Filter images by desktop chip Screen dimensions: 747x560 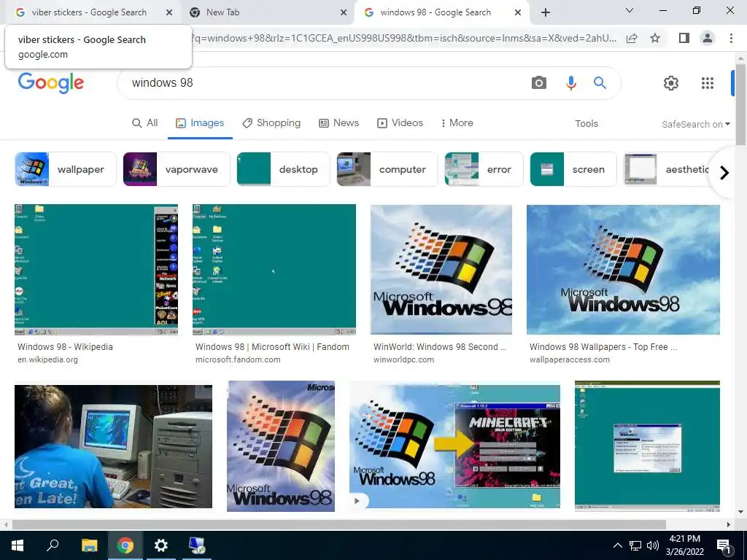pos(283,169)
